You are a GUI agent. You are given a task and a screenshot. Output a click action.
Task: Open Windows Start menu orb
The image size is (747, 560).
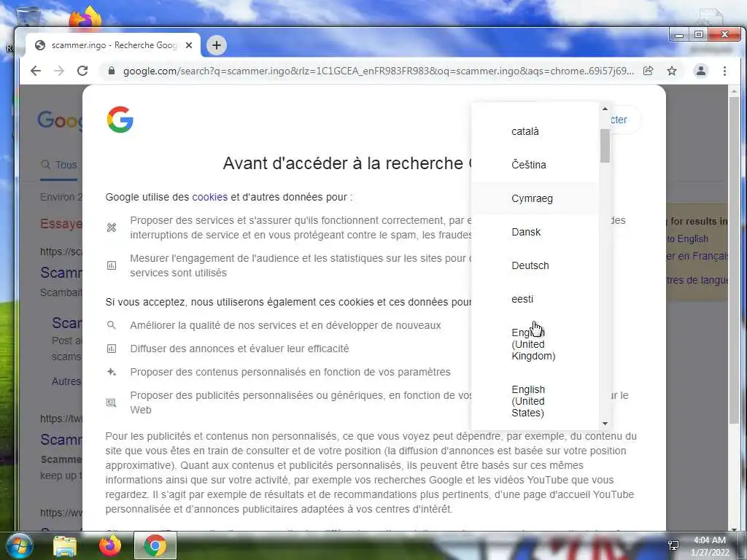coord(18,545)
